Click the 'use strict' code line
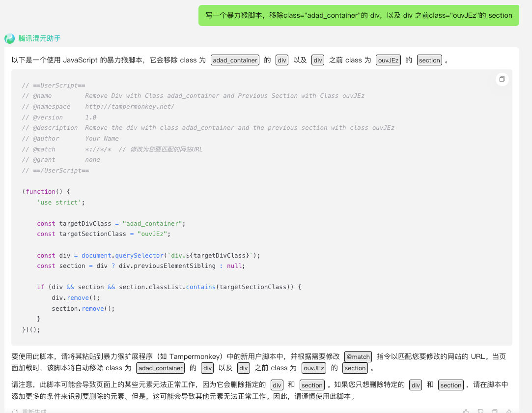Viewport: 532px width, 413px height. click(61, 203)
